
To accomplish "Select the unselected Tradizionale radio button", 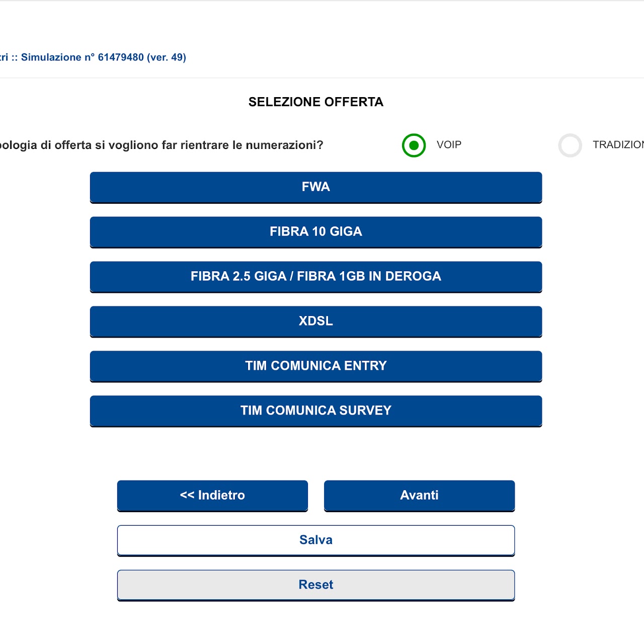I will click(x=570, y=145).
